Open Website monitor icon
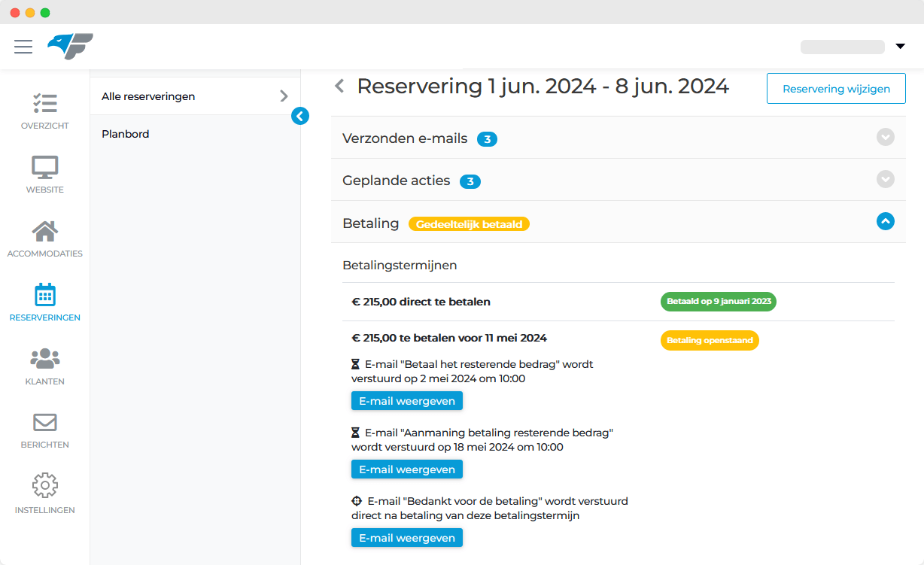 [45, 167]
